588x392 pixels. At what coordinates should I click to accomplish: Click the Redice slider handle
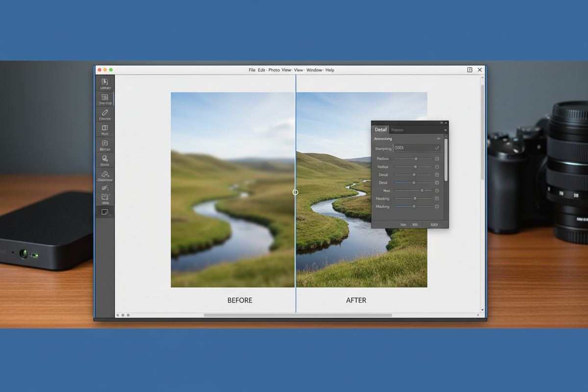point(416,167)
